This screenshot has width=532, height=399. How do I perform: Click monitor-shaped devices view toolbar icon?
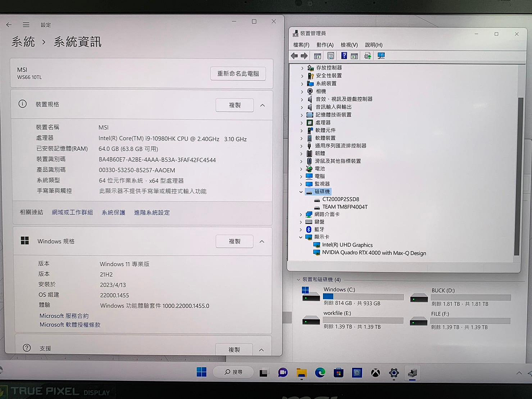(381, 56)
